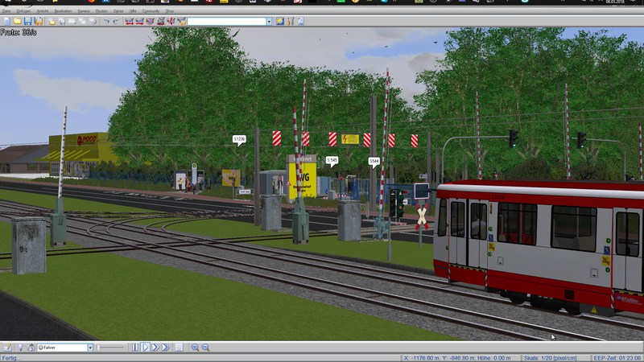This screenshot has height=362, width=644.
Task: Click the Open folder toolbar icon
Action: 17,21
